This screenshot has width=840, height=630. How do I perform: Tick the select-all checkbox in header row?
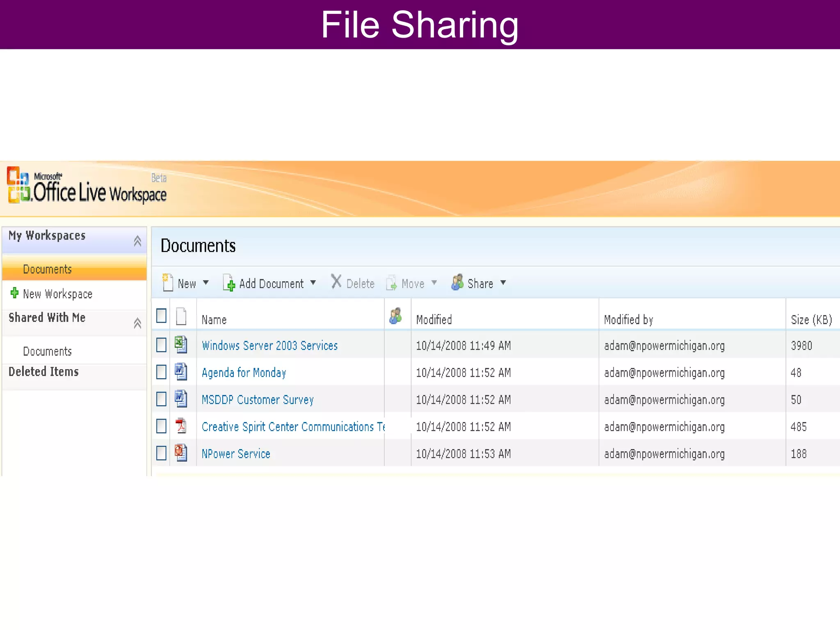(161, 316)
